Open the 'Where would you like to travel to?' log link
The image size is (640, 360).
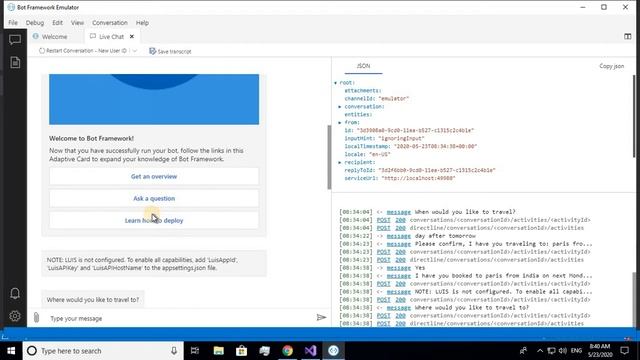(x=398, y=307)
